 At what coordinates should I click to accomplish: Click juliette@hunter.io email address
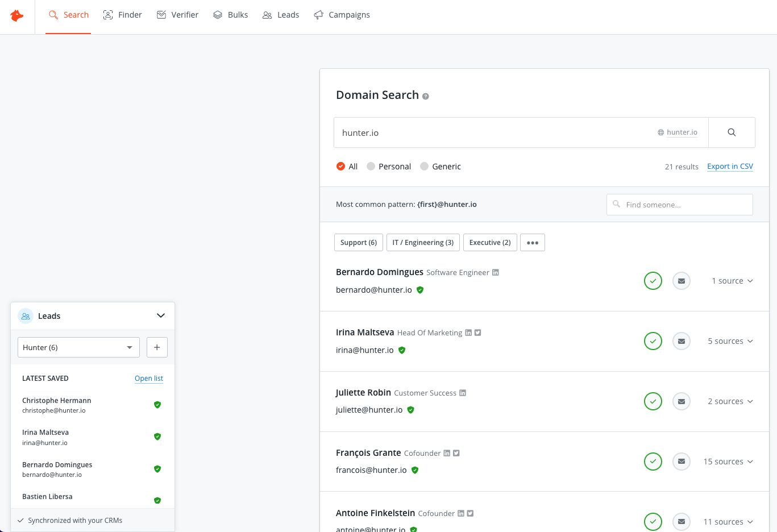pyautogui.click(x=369, y=410)
